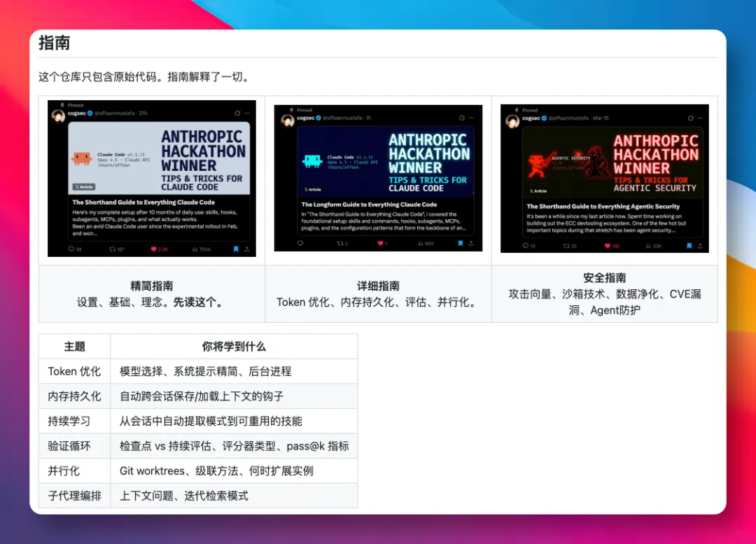Click the text 这个仓库只包含原始代码

point(98,77)
